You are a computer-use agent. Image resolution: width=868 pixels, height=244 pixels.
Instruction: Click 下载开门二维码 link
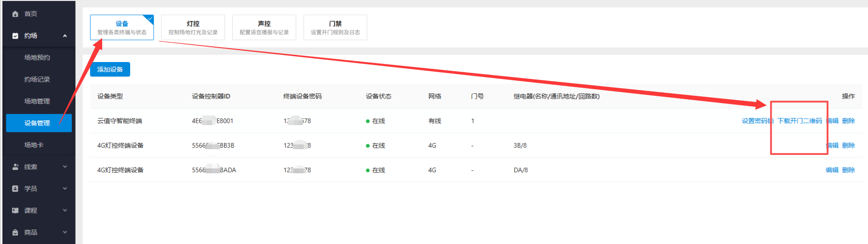[800, 121]
